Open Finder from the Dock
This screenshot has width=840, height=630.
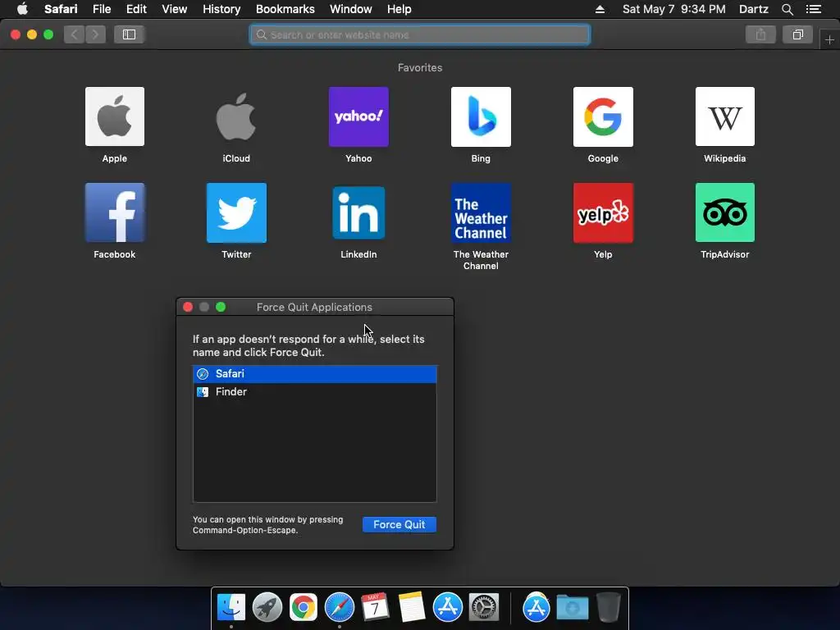pyautogui.click(x=231, y=608)
